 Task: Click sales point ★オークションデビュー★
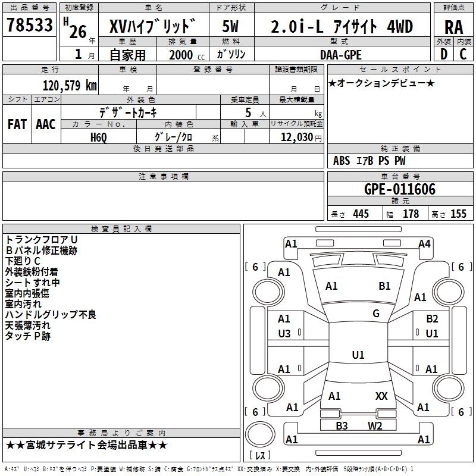[381, 83]
